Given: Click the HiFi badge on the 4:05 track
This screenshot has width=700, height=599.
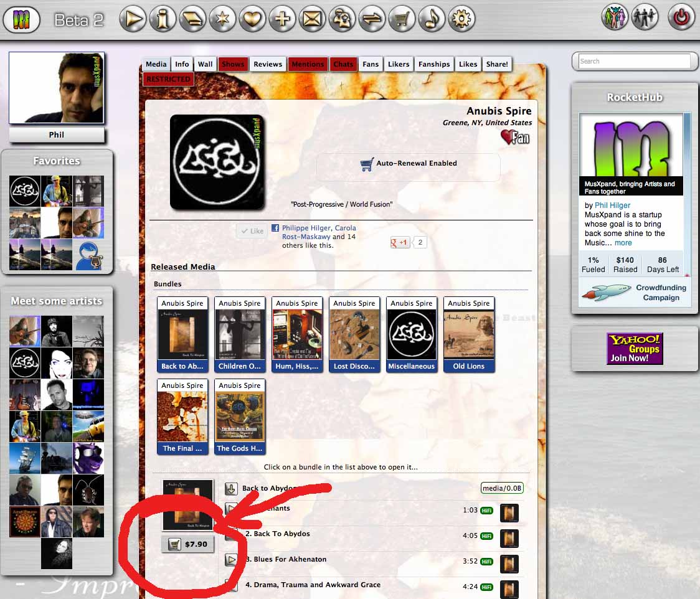Looking at the screenshot, I should coord(486,536).
